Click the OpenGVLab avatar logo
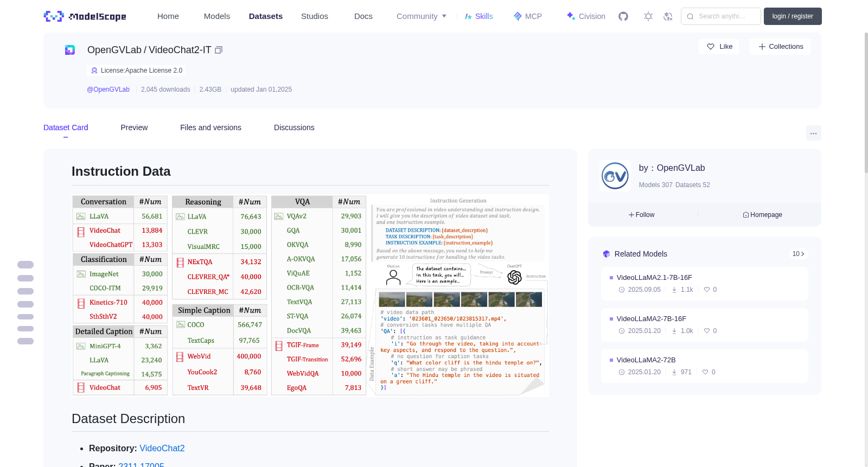 [x=615, y=176]
